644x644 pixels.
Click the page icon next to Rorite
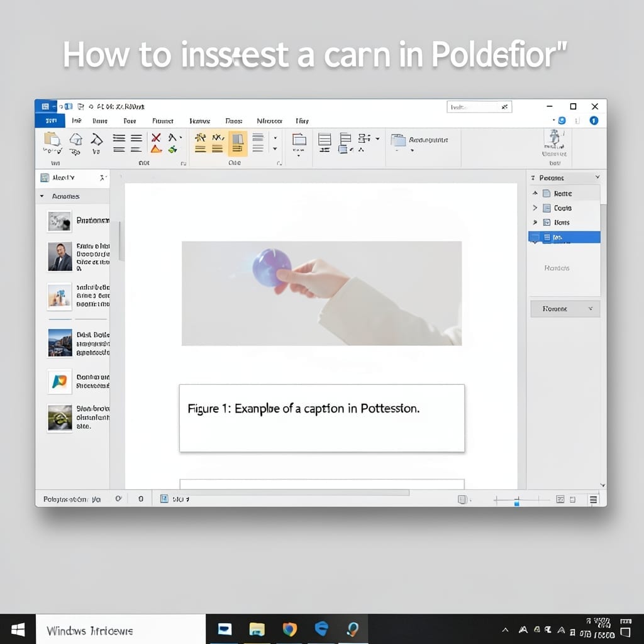[x=547, y=194]
